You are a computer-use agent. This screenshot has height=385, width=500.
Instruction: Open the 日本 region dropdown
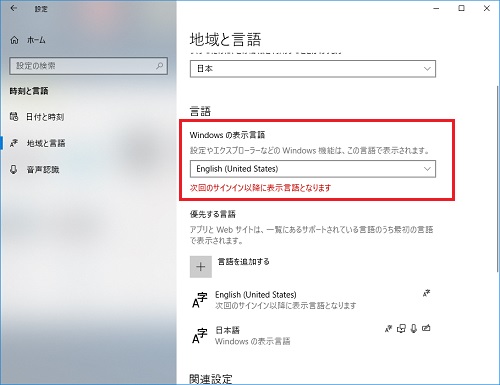[x=313, y=69]
